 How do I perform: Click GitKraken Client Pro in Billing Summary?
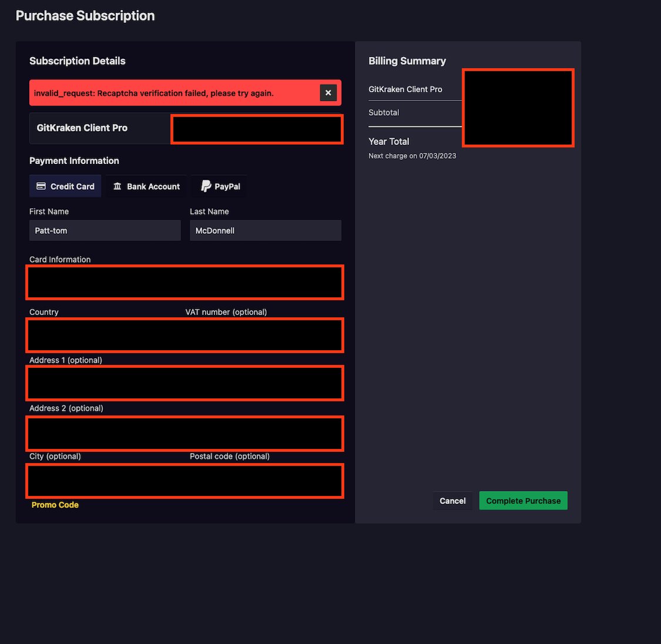[x=405, y=89]
